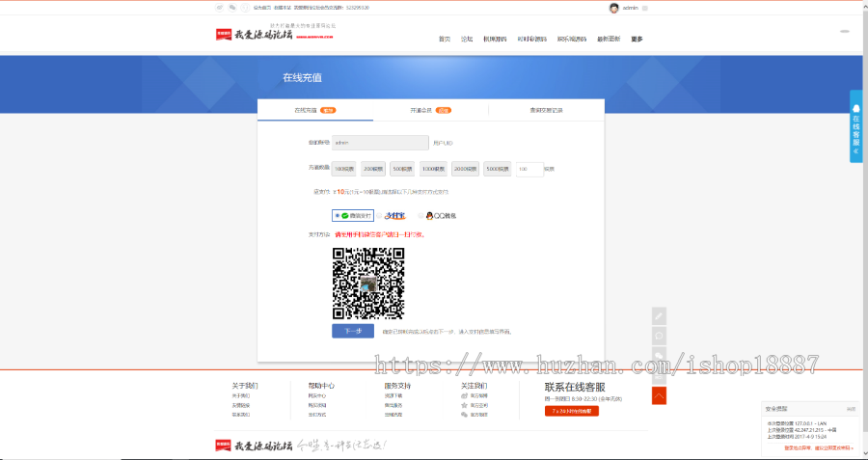Switch to the 在线充值 tab
868x460 pixels.
[x=315, y=110]
